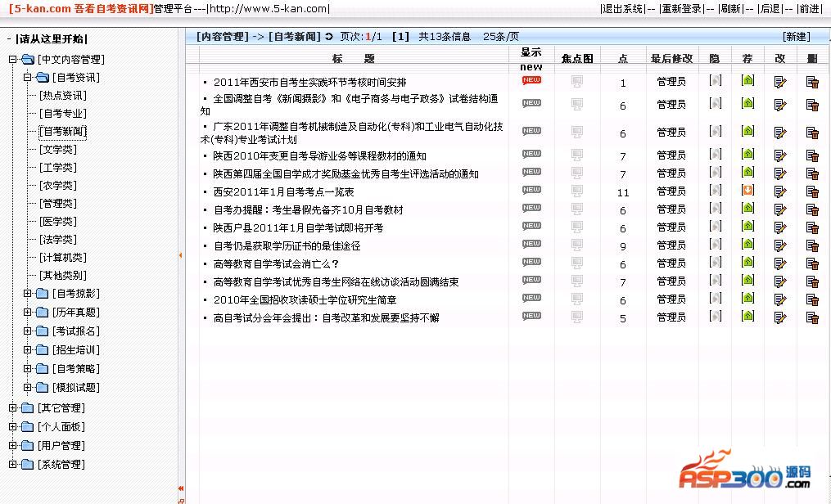Collapse the 中文内容管理 tree node
Viewport: 831px width, 504px height.
[x=13, y=59]
